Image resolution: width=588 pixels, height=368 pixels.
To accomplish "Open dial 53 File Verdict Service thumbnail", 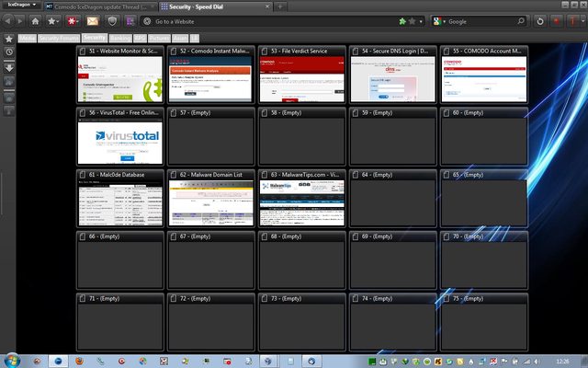I will [x=302, y=79].
